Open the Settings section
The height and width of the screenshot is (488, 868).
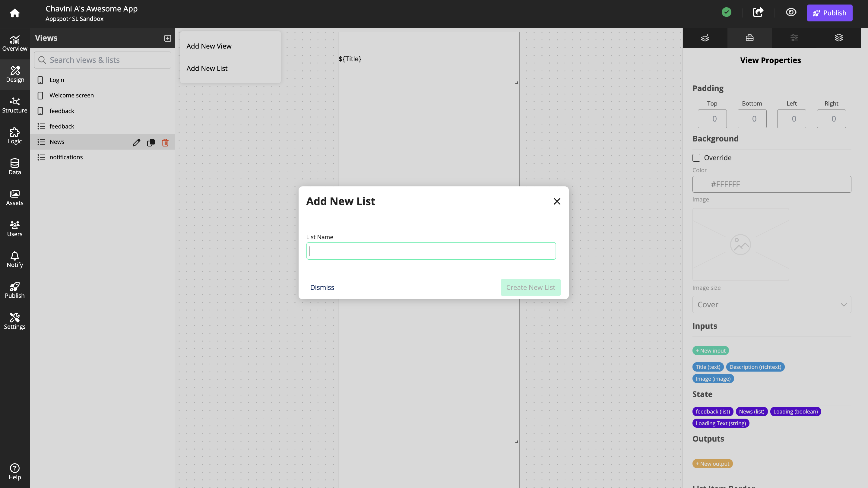pos(15,322)
